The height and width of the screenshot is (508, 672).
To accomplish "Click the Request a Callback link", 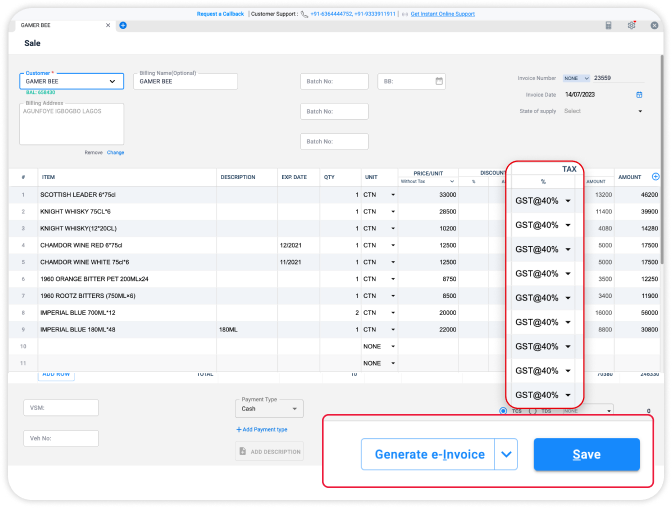I will (220, 14).
